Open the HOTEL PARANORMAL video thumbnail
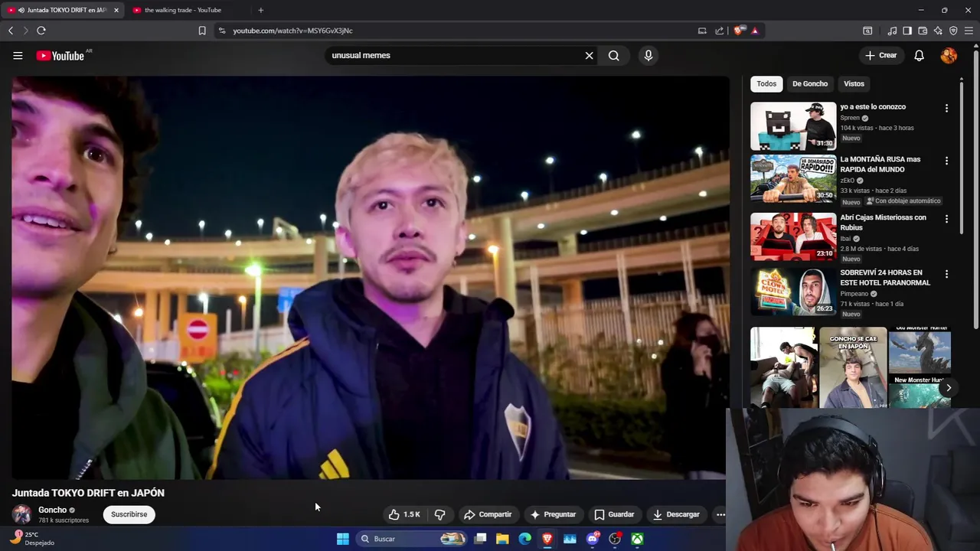Image resolution: width=980 pixels, height=551 pixels. click(793, 292)
